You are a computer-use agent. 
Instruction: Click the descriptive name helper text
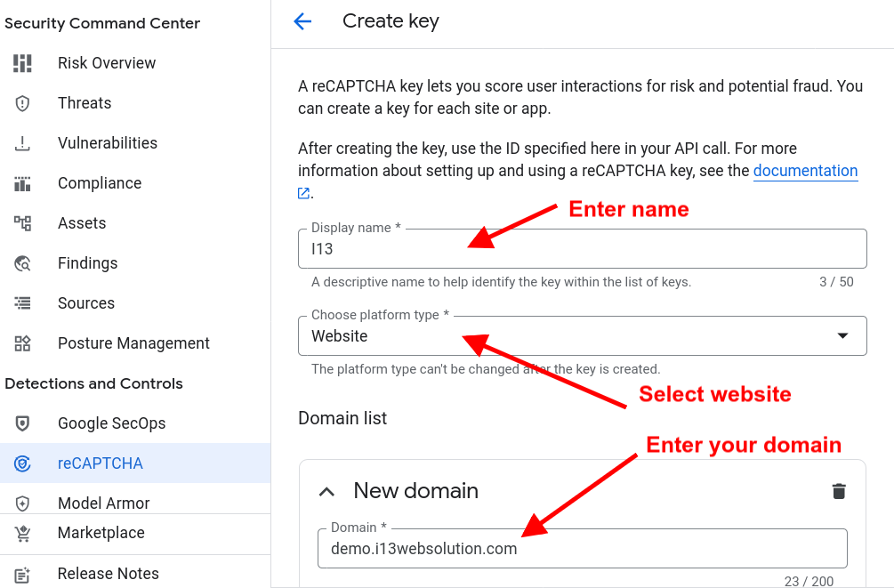tap(501, 282)
